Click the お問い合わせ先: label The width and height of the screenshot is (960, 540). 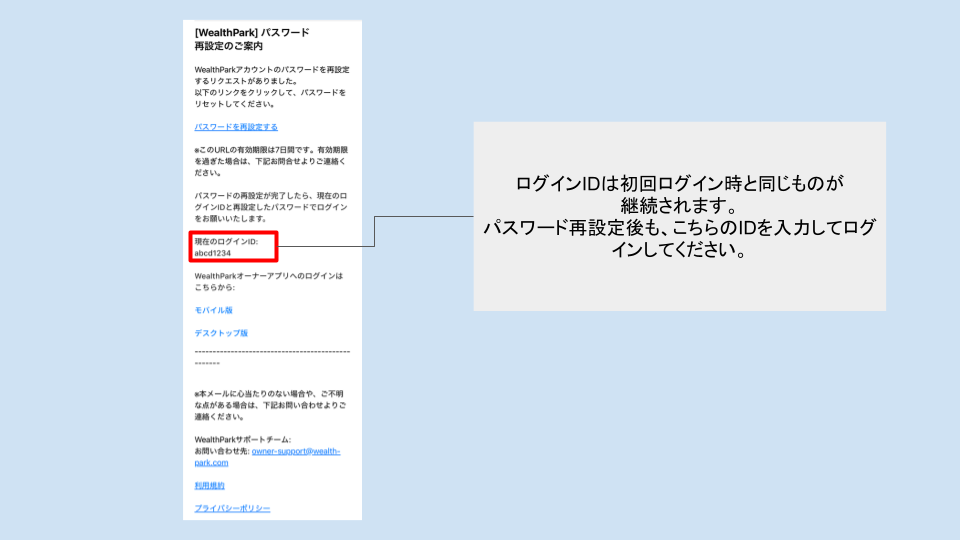point(221,451)
